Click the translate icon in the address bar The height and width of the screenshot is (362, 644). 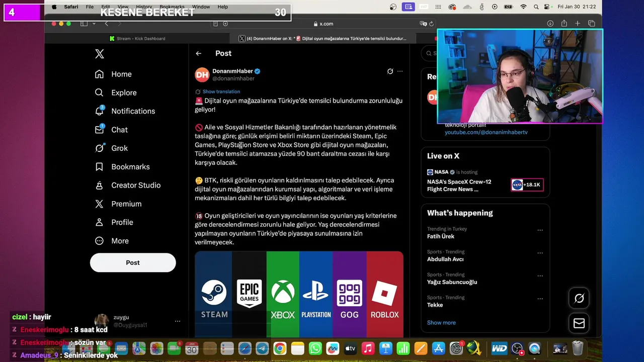click(x=423, y=24)
